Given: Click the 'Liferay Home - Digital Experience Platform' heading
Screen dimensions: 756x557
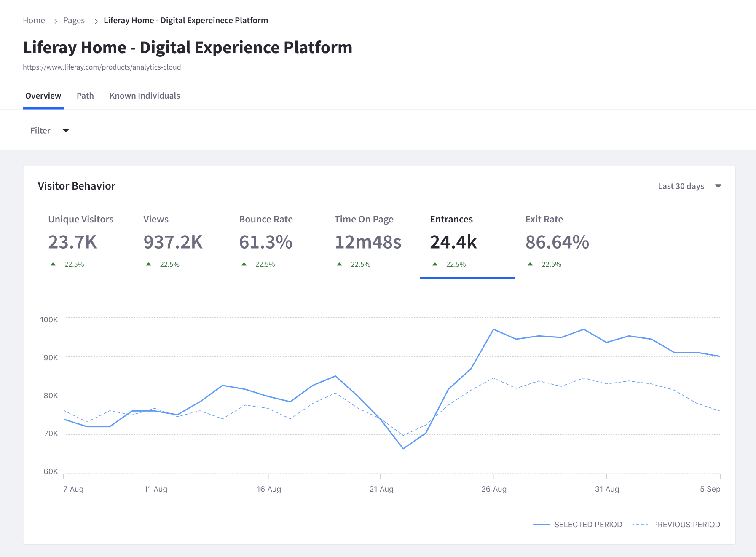Looking at the screenshot, I should pyautogui.click(x=188, y=47).
